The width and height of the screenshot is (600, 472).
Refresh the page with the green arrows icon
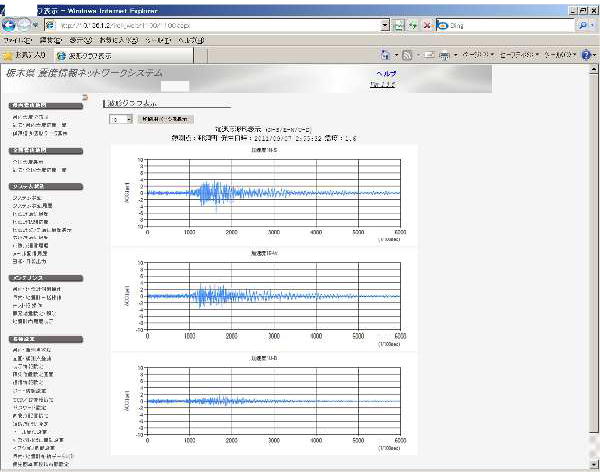pos(413,26)
